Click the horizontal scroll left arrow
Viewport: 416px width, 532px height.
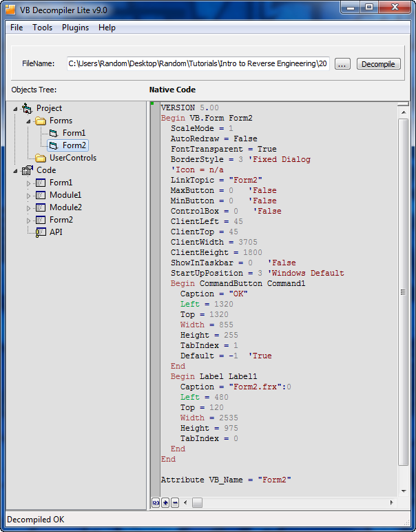(185, 503)
